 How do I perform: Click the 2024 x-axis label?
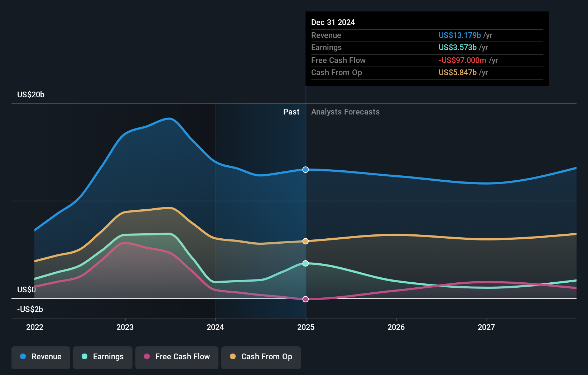[x=215, y=327]
